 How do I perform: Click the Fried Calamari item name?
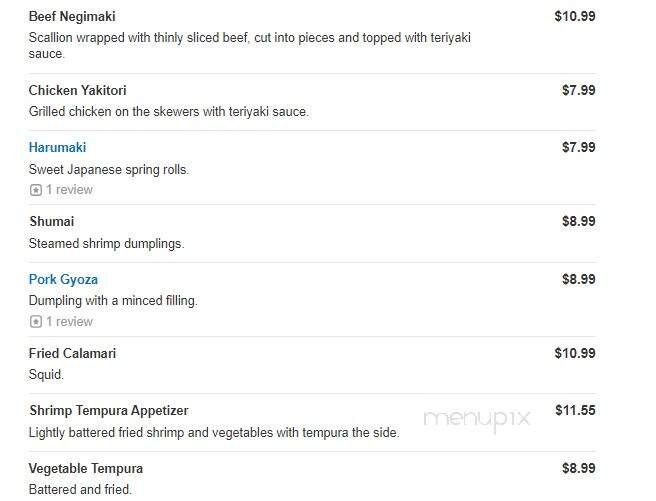click(x=73, y=354)
